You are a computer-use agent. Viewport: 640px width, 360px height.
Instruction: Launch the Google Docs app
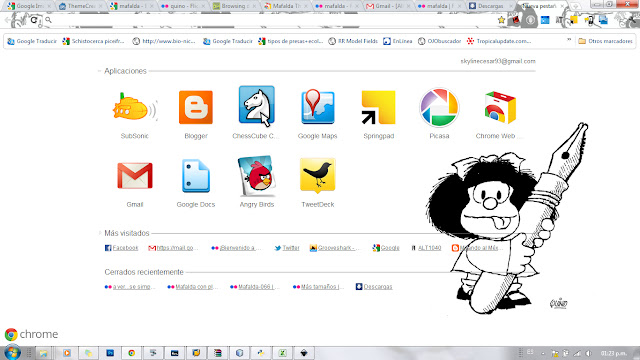196,176
